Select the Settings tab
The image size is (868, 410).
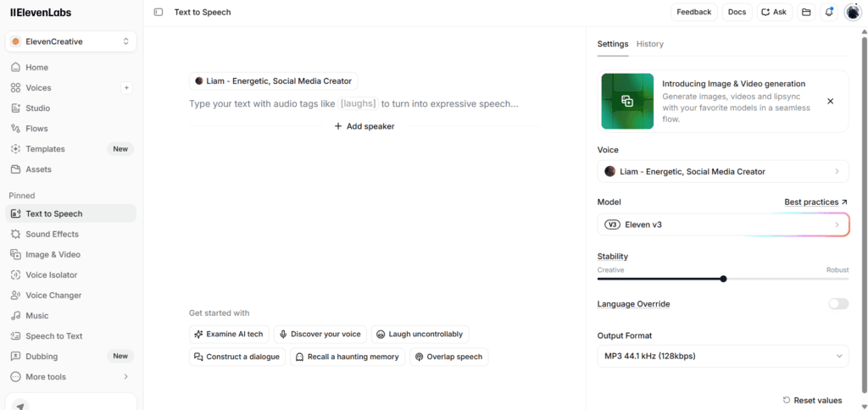point(613,44)
